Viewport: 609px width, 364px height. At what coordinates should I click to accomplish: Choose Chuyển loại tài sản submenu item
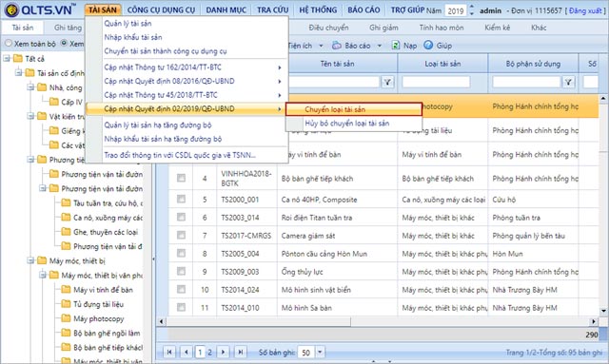[x=354, y=109]
